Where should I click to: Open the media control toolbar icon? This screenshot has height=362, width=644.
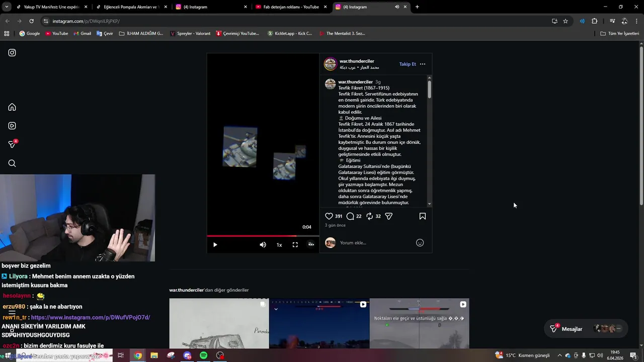612,21
